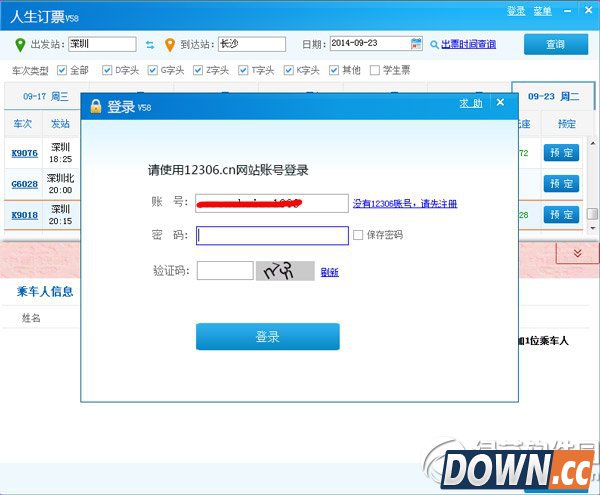The width and height of the screenshot is (600, 495).
Task: Enable the 学生票 checkbox
Action: [x=375, y=70]
